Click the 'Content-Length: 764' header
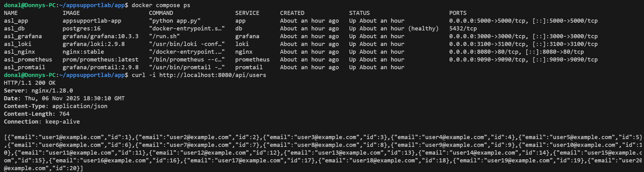644x172 pixels. tap(37, 114)
